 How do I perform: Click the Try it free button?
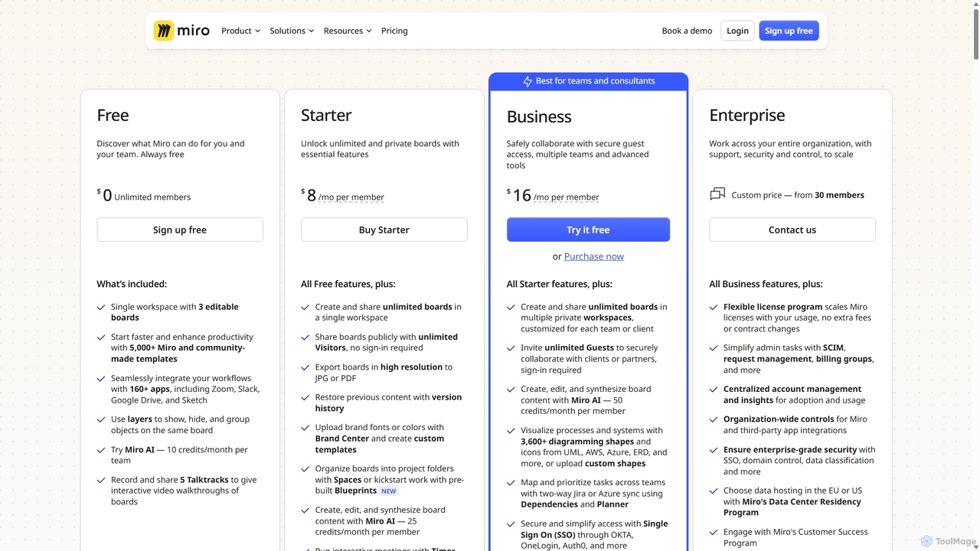click(x=588, y=230)
